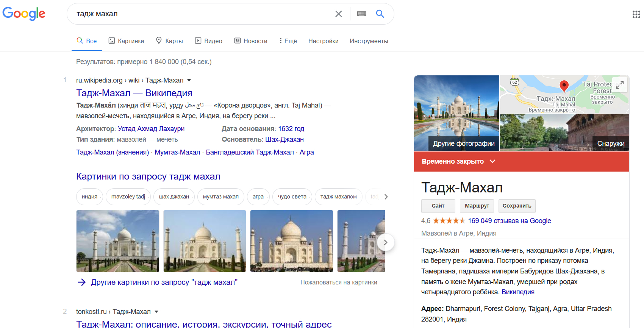Clear the search query with X icon
The height and width of the screenshot is (328, 644).
(x=339, y=14)
